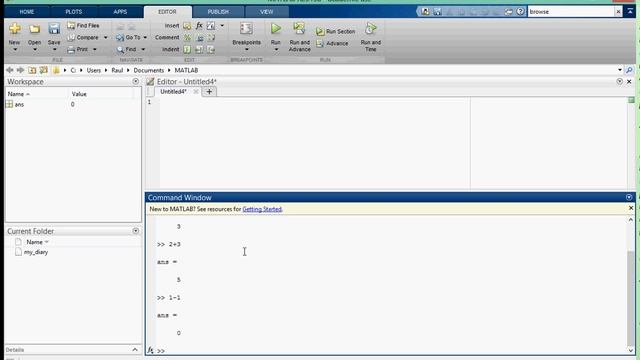This screenshot has height=360, width=640.
Task: Click the Help question mark icon
Action: point(520,11)
